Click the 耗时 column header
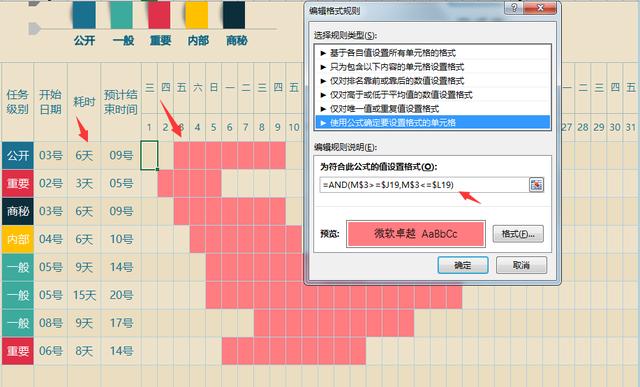 coord(84,102)
